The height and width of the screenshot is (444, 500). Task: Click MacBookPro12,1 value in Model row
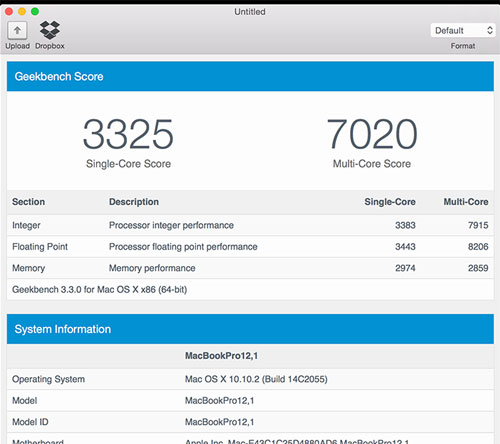219,401
